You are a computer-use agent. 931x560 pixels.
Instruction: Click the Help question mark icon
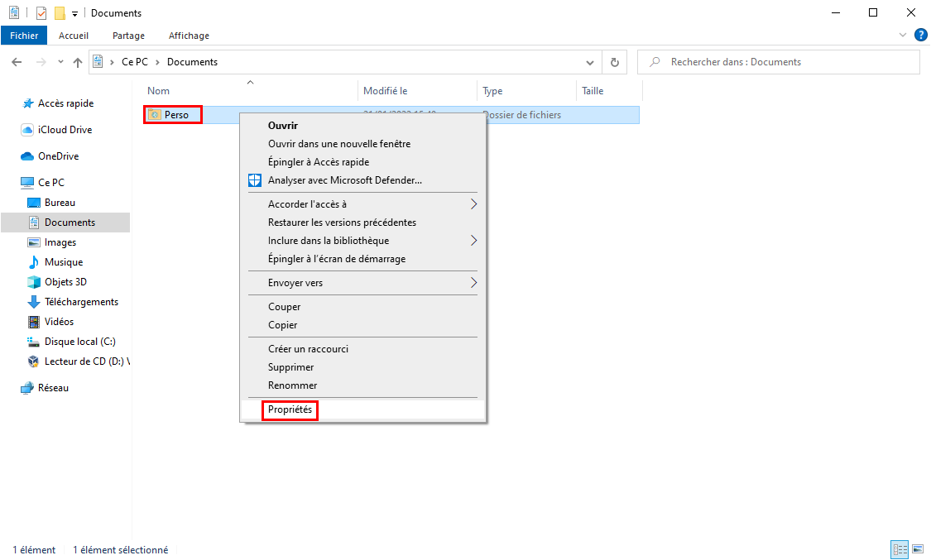[921, 35]
